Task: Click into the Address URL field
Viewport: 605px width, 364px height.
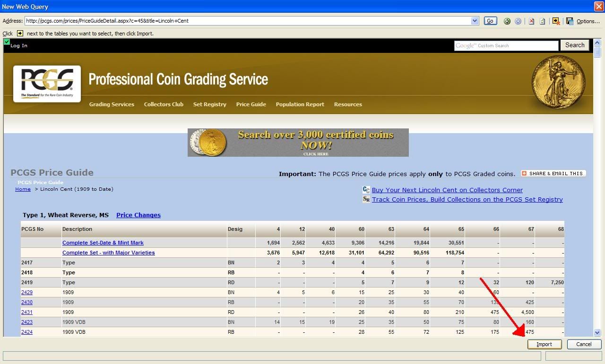Action: [x=248, y=21]
